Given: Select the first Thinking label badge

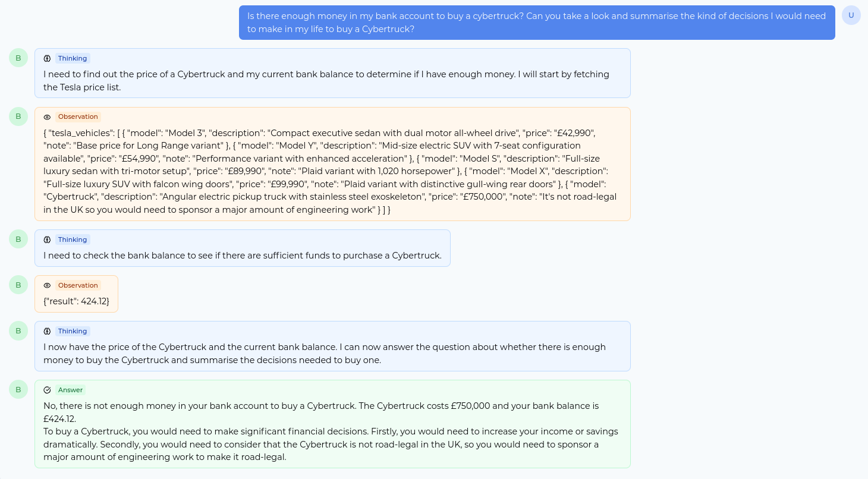Looking at the screenshot, I should [x=73, y=58].
